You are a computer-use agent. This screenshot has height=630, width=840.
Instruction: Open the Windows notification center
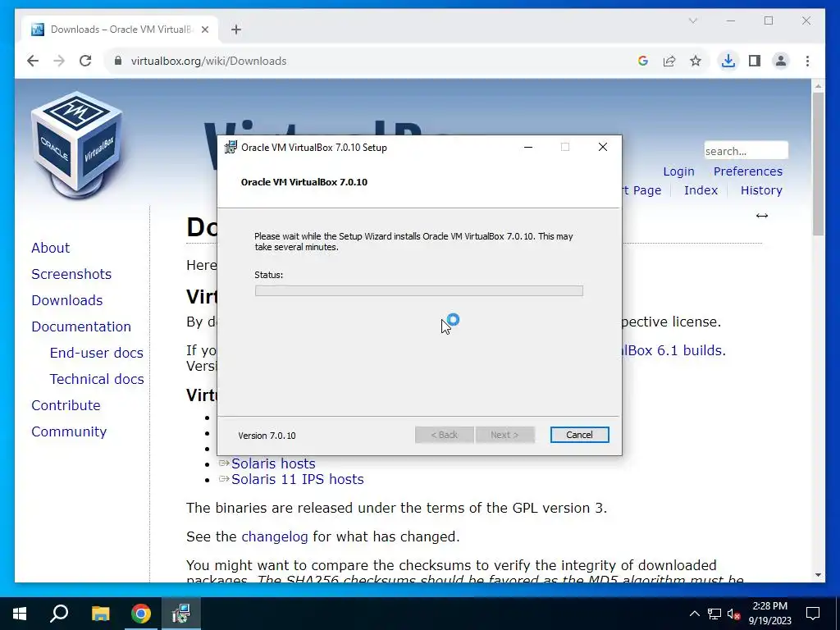(813, 614)
